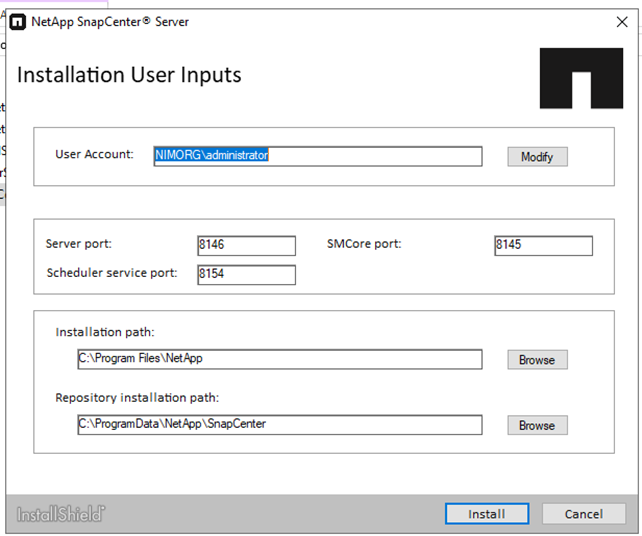Click the large black NetApp logo
The image size is (642, 536).
click(581, 77)
